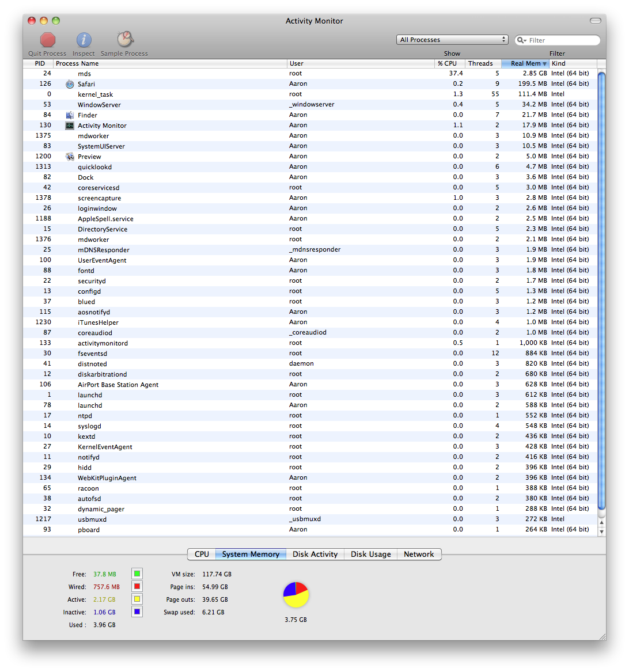This screenshot has height=672, width=629.
Task: Select the Safari compass icon in the list
Action: (70, 84)
